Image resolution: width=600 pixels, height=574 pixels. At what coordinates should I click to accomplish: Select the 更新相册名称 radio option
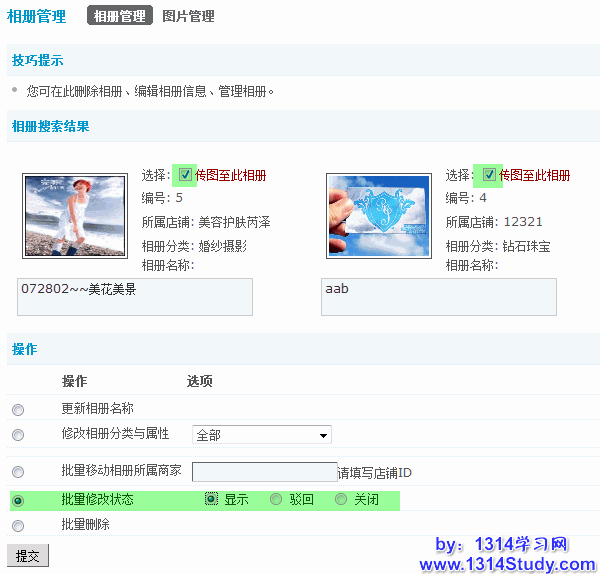(18, 410)
